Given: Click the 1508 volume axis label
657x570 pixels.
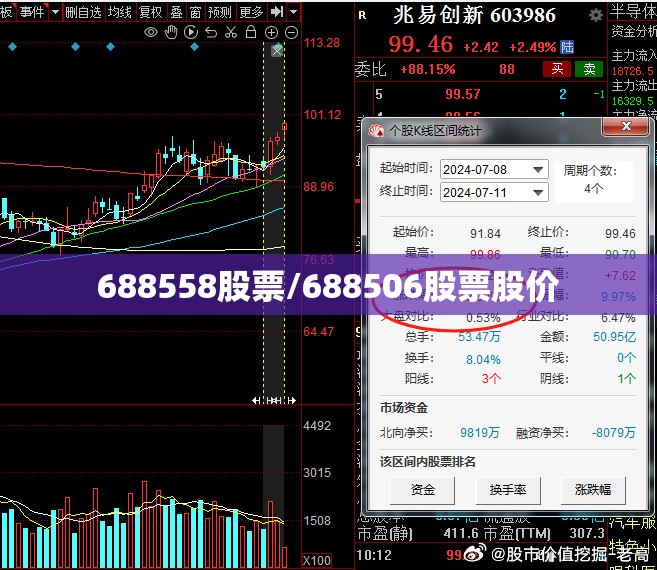Looking at the screenshot, I should point(317,521).
